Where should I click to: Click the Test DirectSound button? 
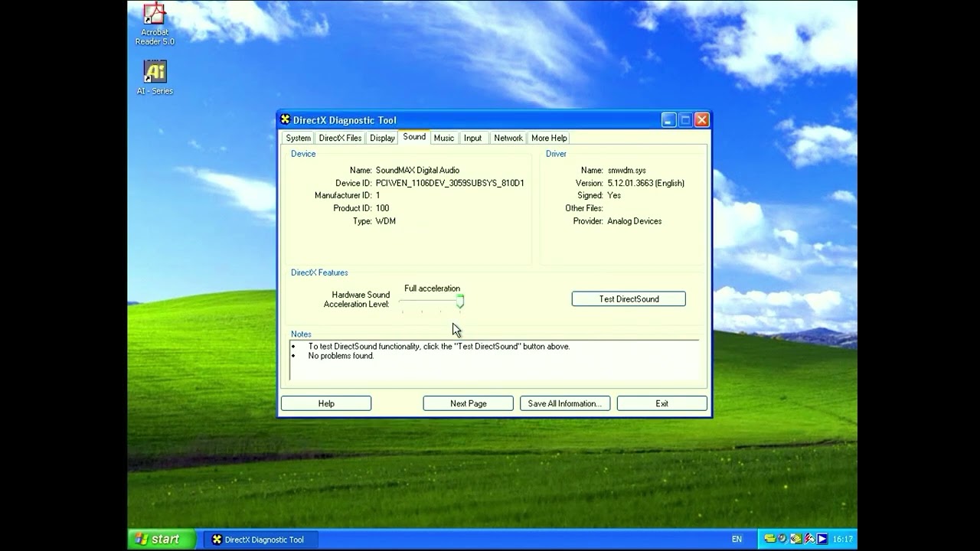pos(629,299)
